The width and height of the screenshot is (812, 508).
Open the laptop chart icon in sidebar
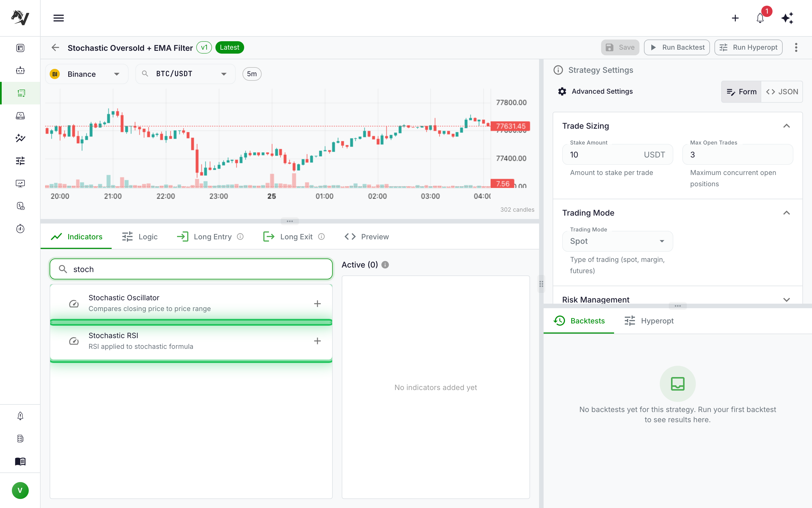tap(20, 116)
